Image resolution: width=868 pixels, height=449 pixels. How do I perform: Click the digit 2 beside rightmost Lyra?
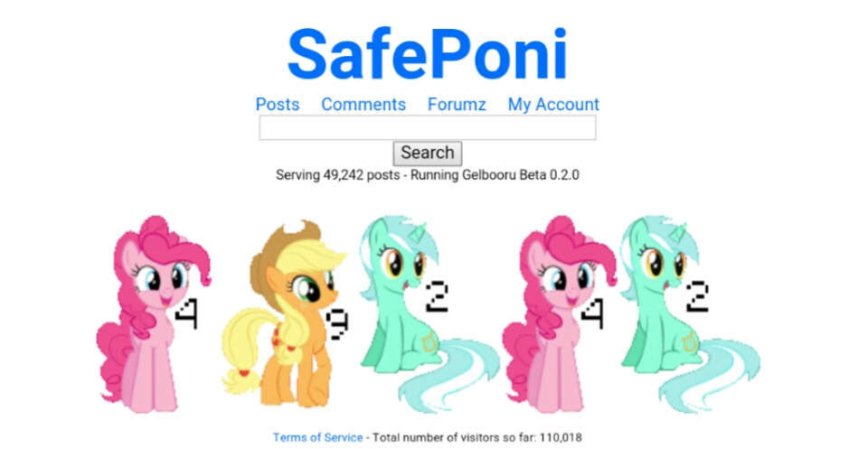pyautogui.click(x=697, y=297)
